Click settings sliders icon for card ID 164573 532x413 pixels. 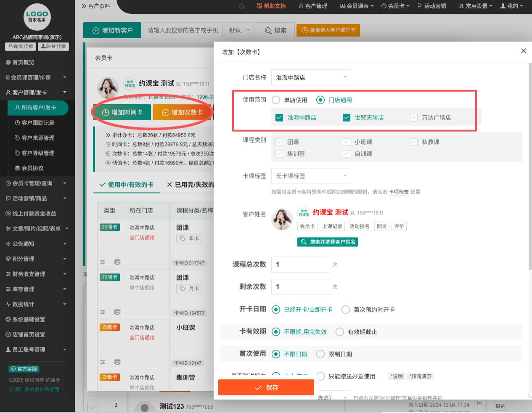103,312
